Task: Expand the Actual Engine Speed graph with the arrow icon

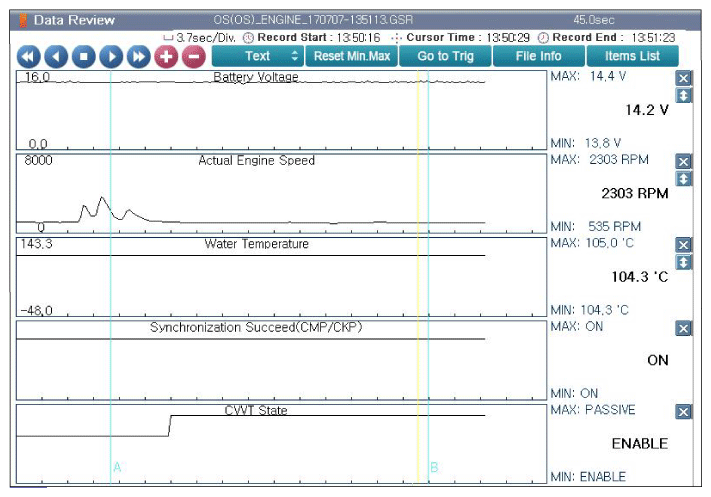Action: (683, 179)
